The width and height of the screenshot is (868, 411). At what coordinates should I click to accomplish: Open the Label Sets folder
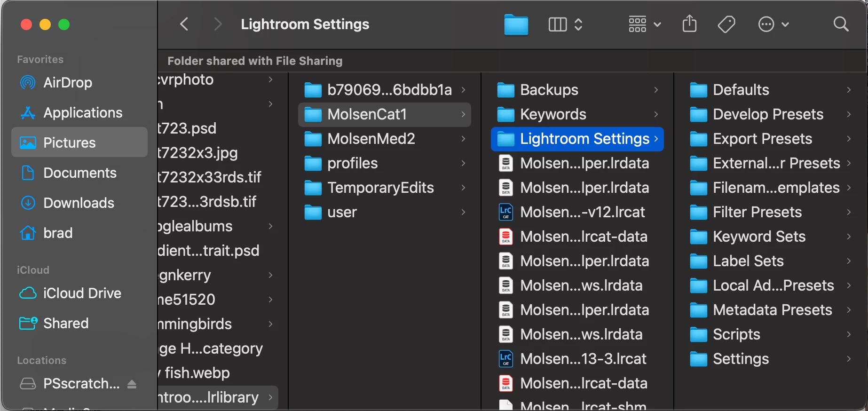[770, 261]
